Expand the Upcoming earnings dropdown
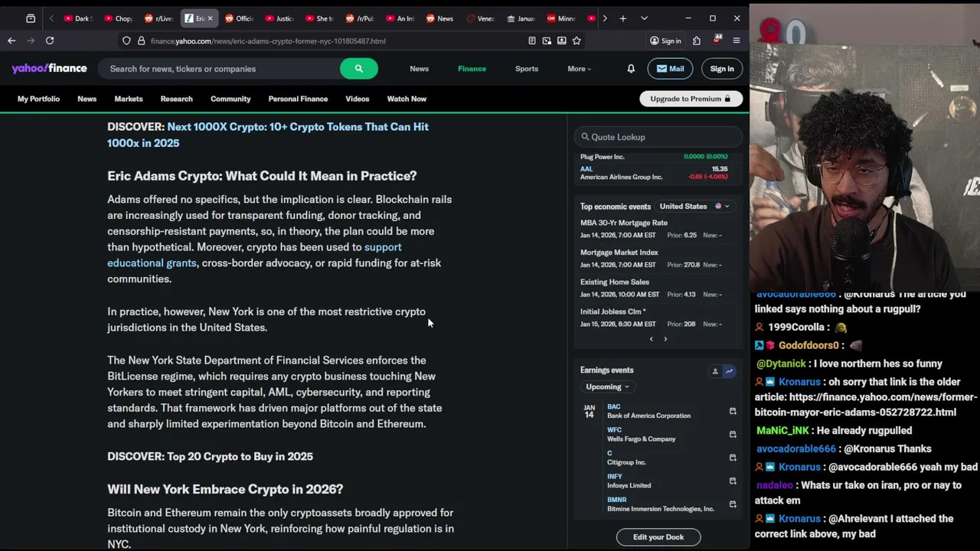 point(607,386)
